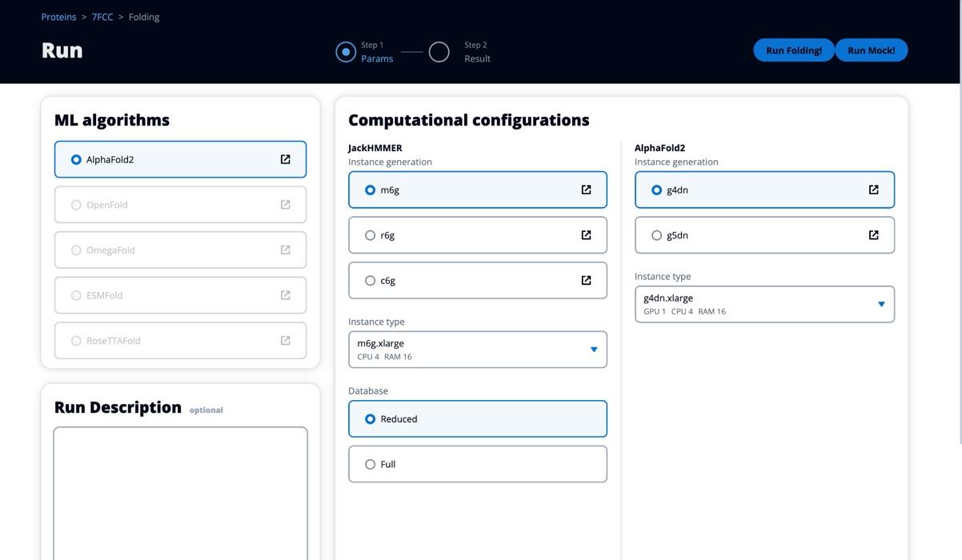Click the Run Mock! button

(x=871, y=50)
